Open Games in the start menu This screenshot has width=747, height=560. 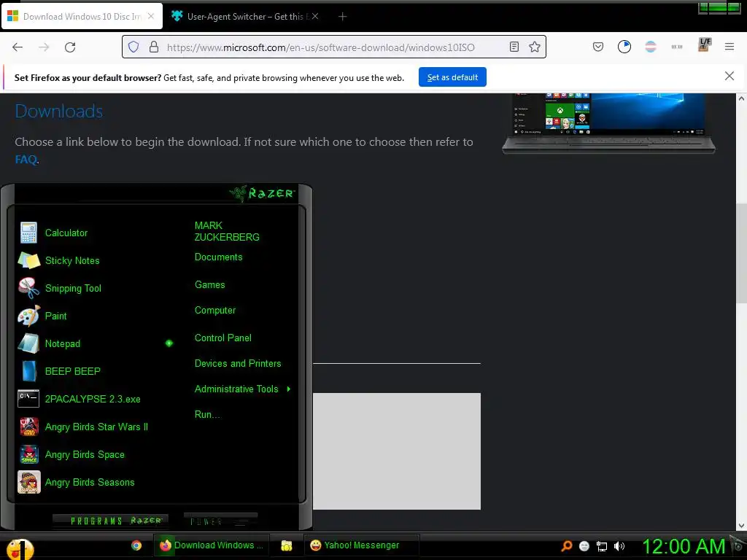click(209, 285)
